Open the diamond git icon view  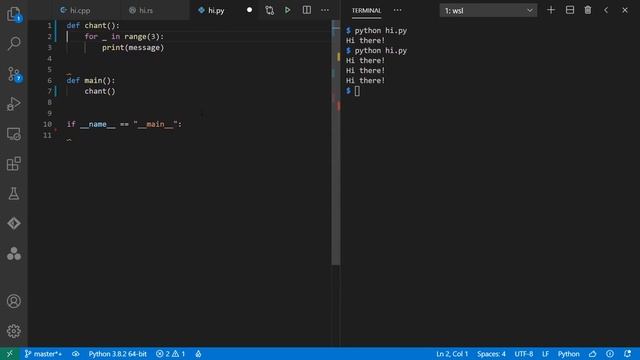(14, 223)
